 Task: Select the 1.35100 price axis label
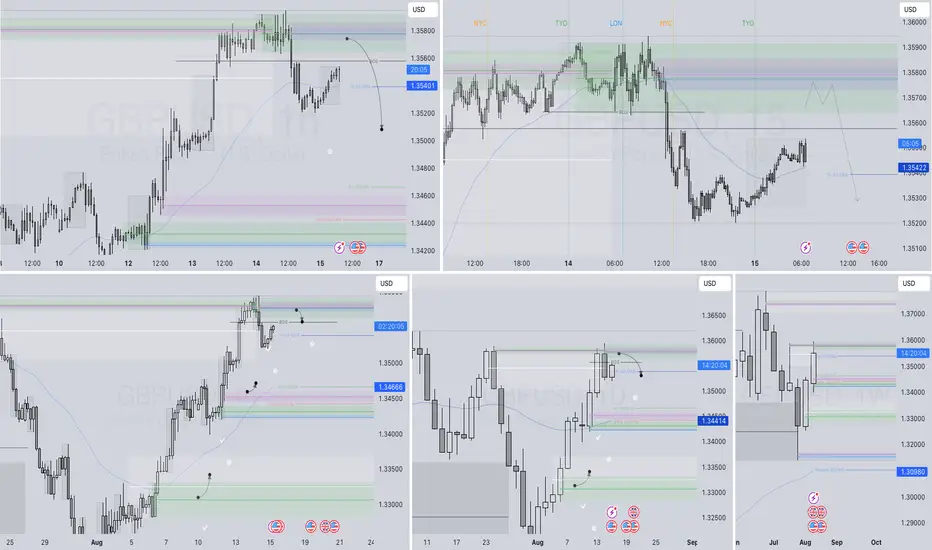tap(914, 249)
